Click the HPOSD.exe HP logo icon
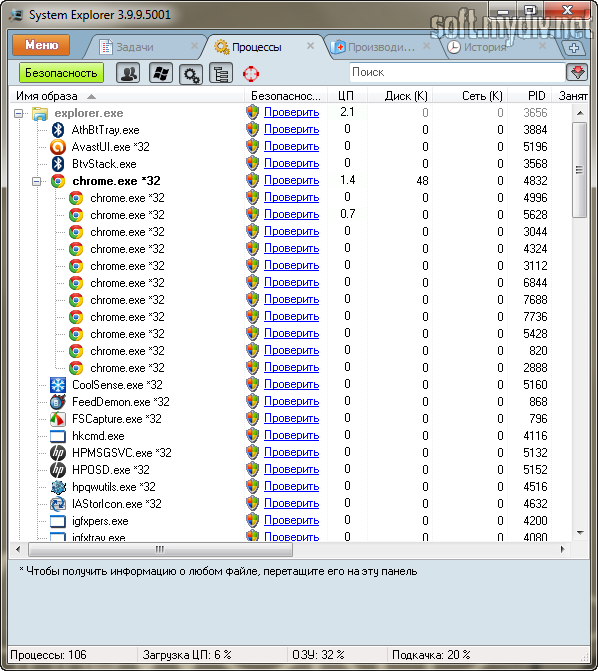Image resolution: width=598 pixels, height=671 pixels. pyautogui.click(x=58, y=470)
